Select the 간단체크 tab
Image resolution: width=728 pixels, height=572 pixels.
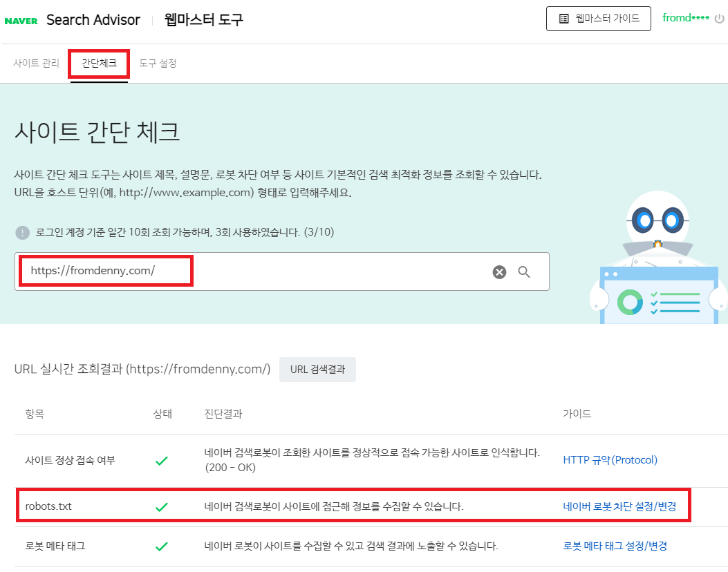[x=98, y=62]
